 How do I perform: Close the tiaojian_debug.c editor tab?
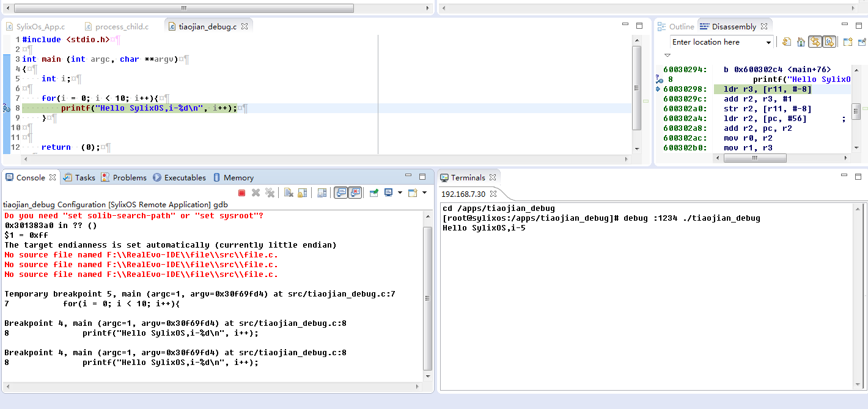pyautogui.click(x=245, y=26)
